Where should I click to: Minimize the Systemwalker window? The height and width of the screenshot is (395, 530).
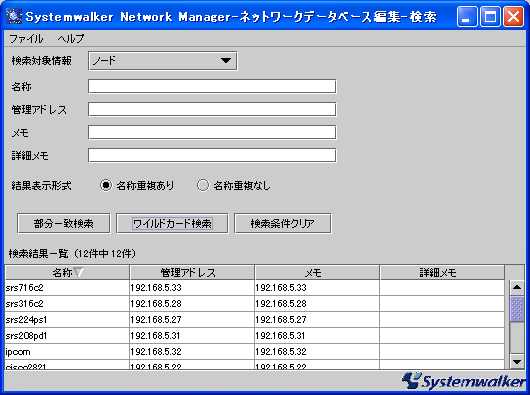tap(467, 16)
